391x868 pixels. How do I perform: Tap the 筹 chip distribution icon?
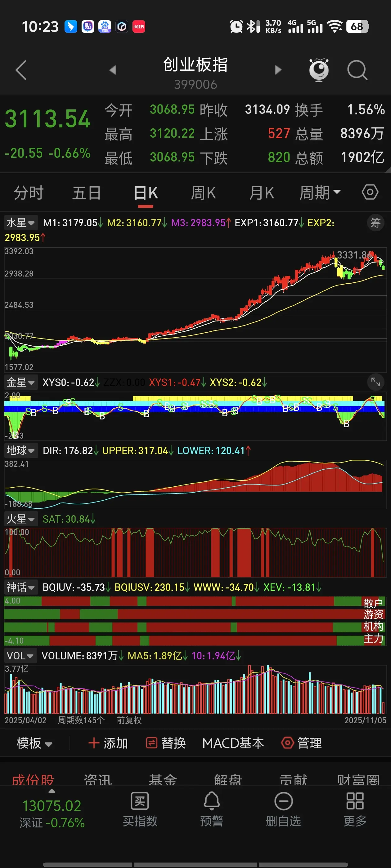click(x=375, y=223)
